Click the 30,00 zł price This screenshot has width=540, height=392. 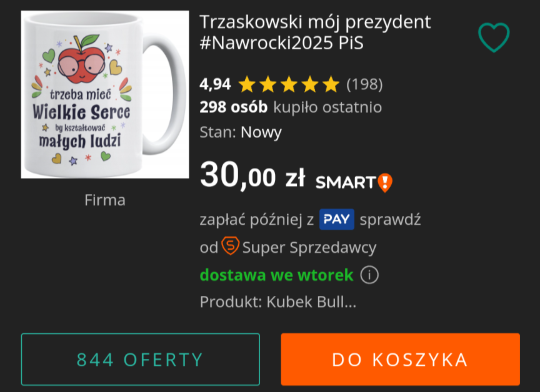(x=252, y=175)
